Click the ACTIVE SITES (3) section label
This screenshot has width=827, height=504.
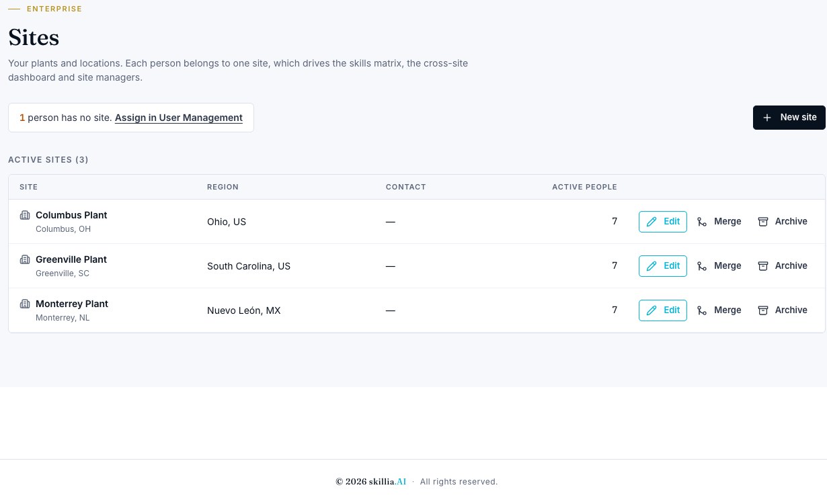coord(48,160)
